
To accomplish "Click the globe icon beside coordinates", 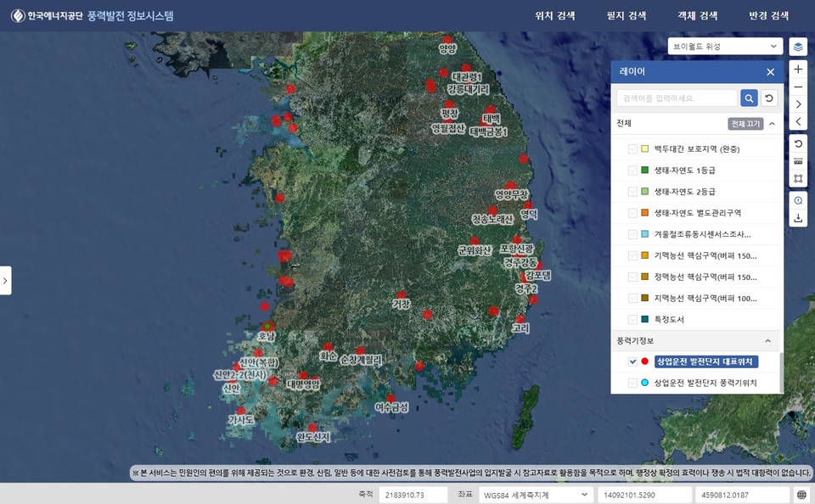I will (x=801, y=495).
